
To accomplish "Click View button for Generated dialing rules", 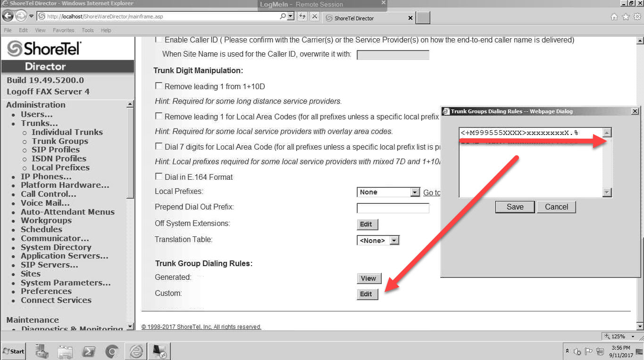I will tap(368, 278).
